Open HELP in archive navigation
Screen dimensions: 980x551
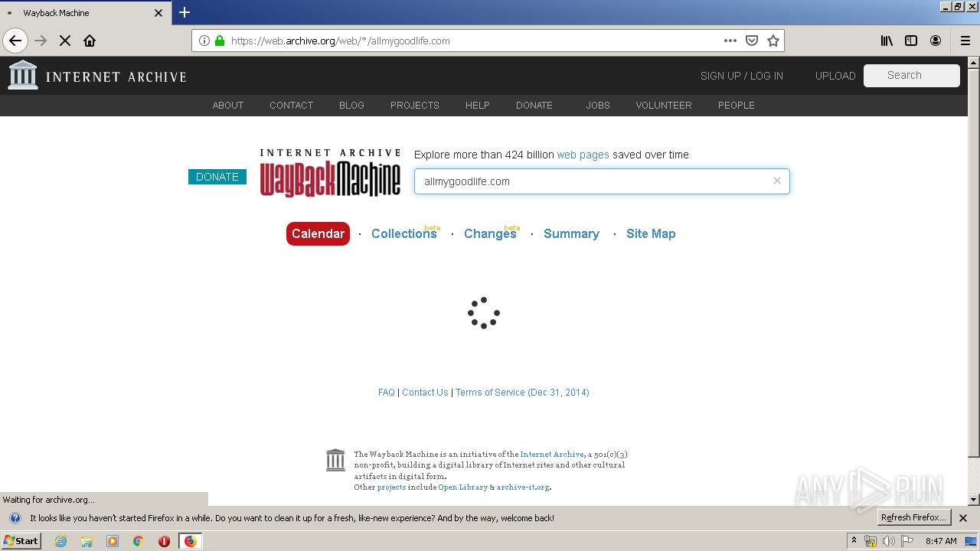click(478, 106)
